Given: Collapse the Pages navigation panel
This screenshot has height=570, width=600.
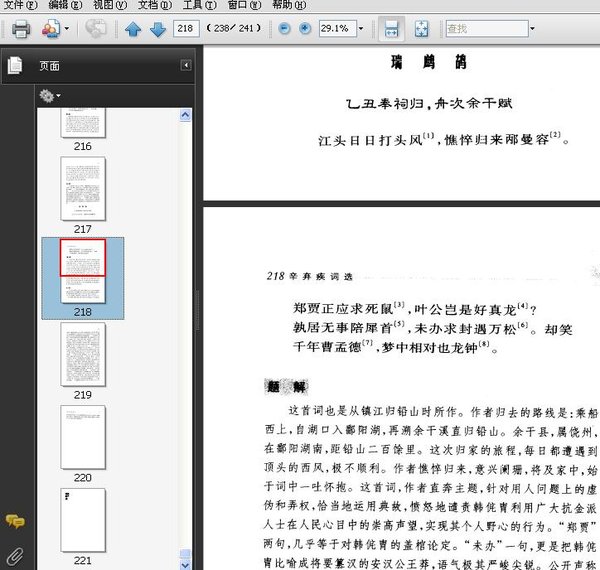Looking at the screenshot, I should coord(186,66).
